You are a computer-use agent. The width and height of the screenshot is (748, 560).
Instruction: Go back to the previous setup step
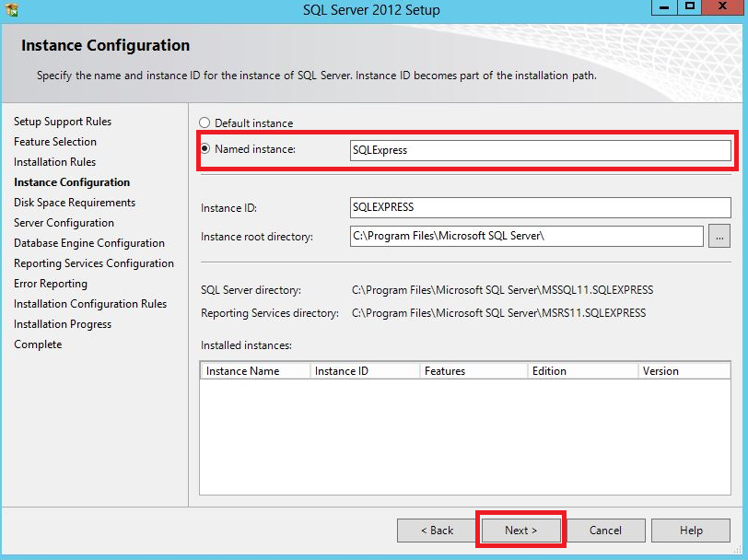(x=437, y=531)
